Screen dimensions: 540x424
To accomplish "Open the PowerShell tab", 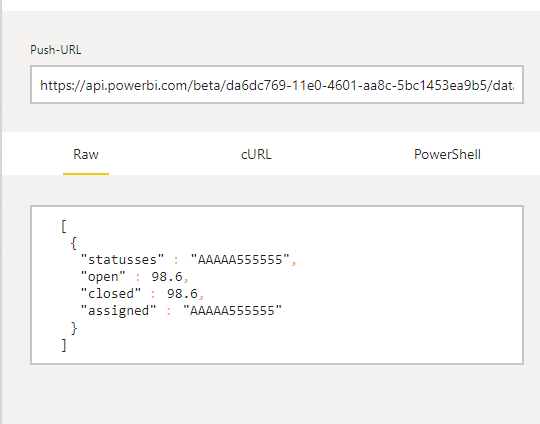I will pos(447,154).
